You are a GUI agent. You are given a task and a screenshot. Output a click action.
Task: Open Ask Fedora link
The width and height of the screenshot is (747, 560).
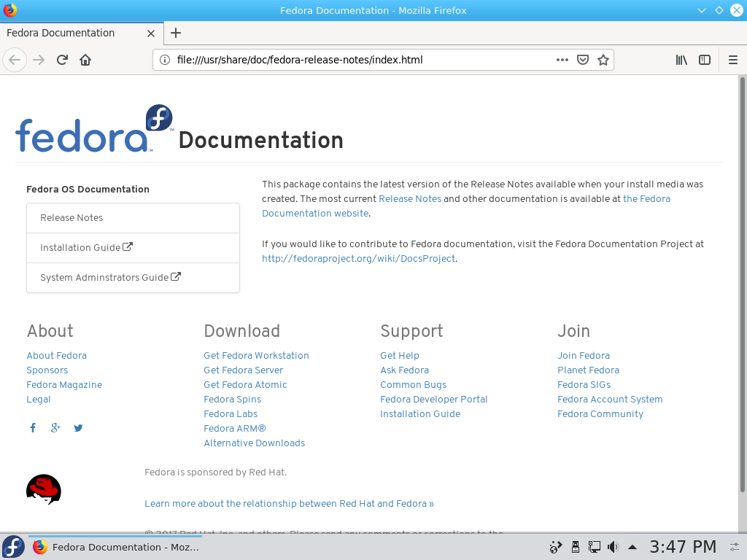[x=404, y=370]
